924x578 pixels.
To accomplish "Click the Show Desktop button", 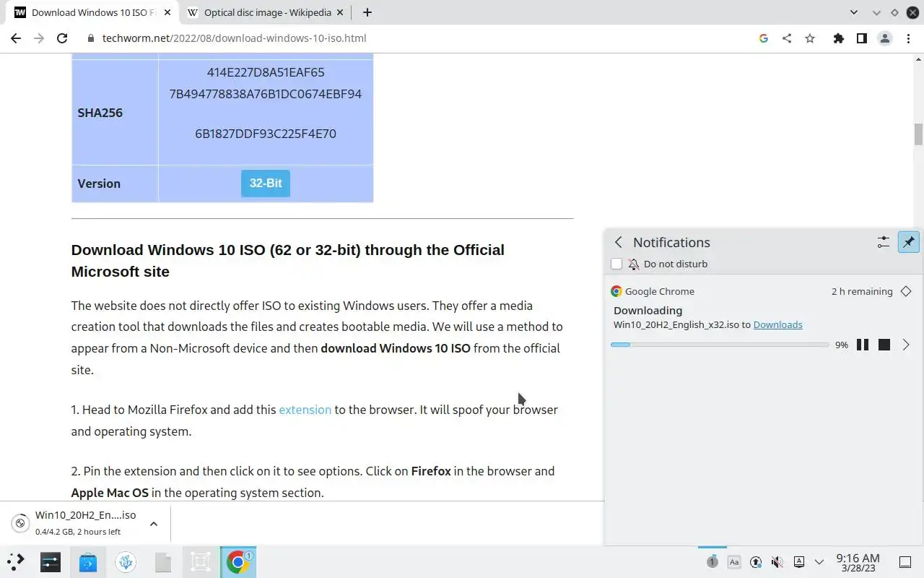I will pyautogui.click(x=905, y=562).
